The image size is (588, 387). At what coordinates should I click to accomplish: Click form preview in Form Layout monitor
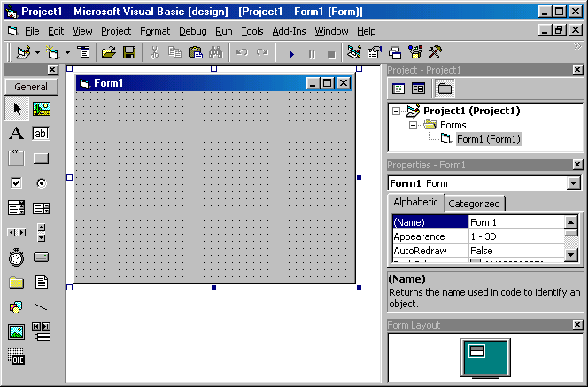[x=477, y=352]
